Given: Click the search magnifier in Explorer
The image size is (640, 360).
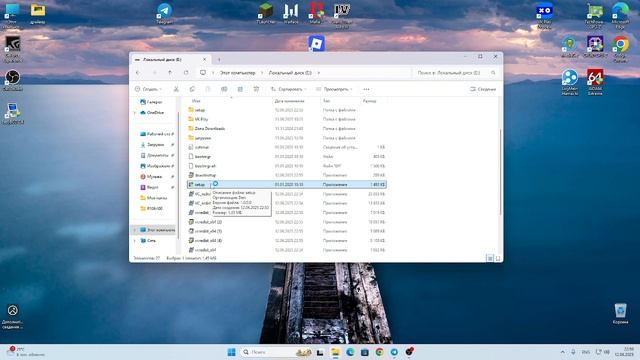Looking at the screenshot, I should click(x=493, y=73).
